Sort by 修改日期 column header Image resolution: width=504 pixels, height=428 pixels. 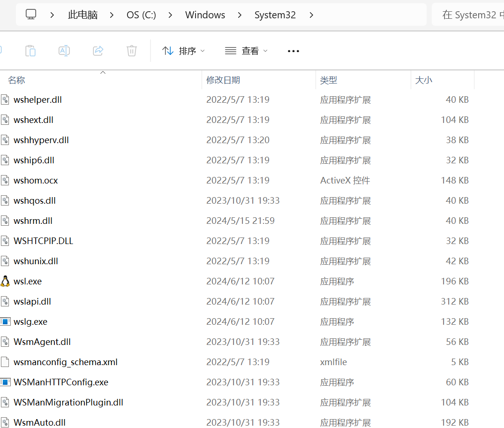223,80
